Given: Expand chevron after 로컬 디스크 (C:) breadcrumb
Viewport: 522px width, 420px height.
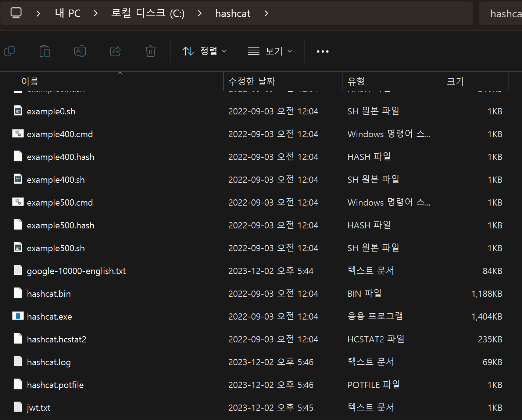Looking at the screenshot, I should coord(200,14).
